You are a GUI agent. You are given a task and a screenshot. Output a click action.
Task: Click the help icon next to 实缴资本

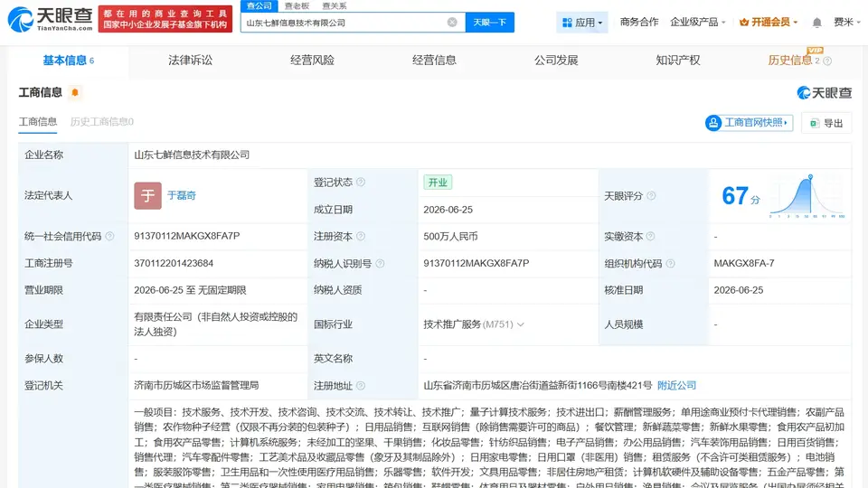point(650,236)
